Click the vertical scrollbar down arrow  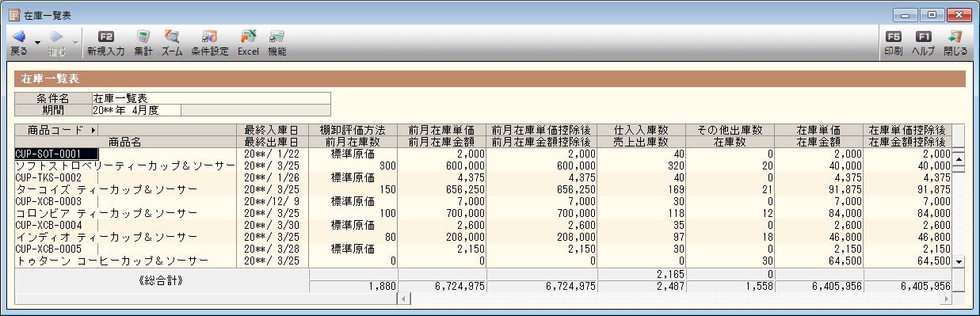point(958,261)
